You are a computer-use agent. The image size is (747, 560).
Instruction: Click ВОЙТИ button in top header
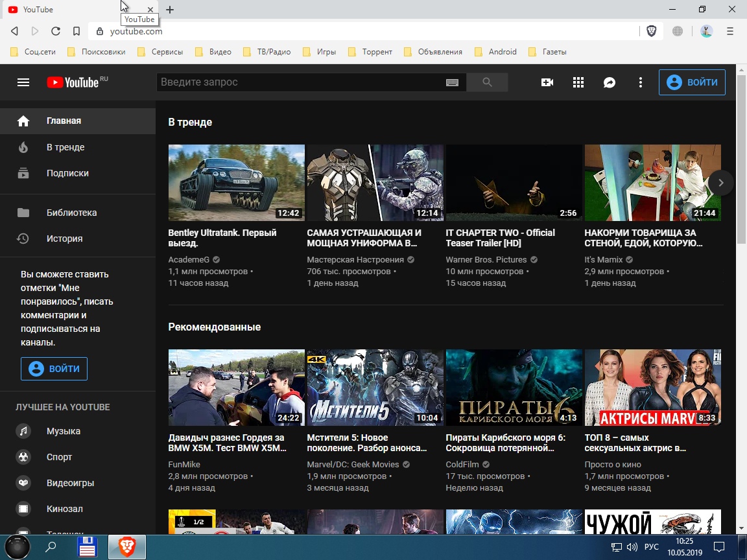tap(692, 82)
